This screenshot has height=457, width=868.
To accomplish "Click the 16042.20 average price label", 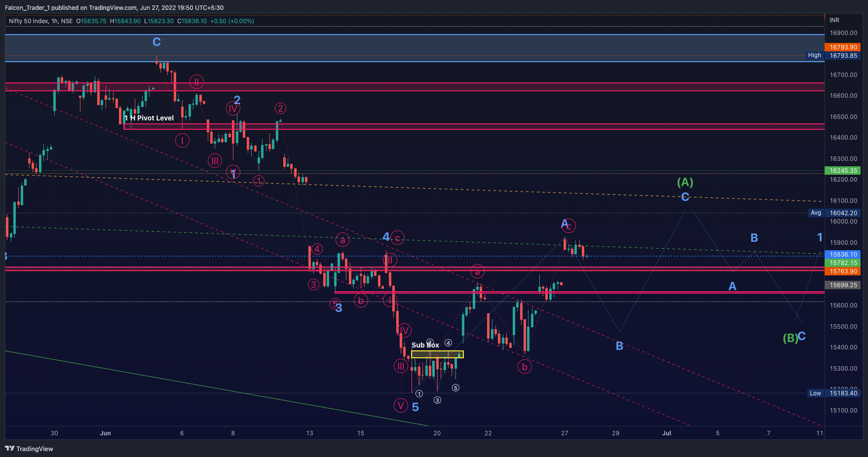I will pyautogui.click(x=843, y=213).
